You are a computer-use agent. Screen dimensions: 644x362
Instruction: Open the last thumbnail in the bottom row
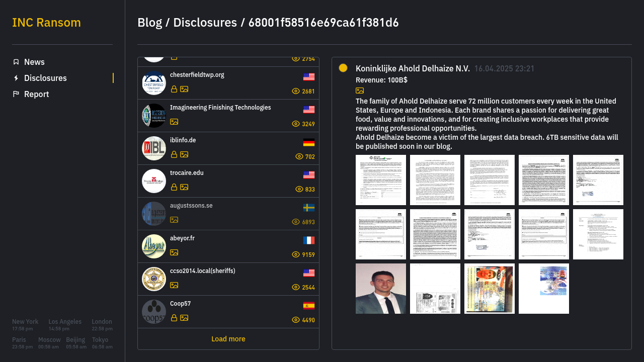click(x=544, y=289)
